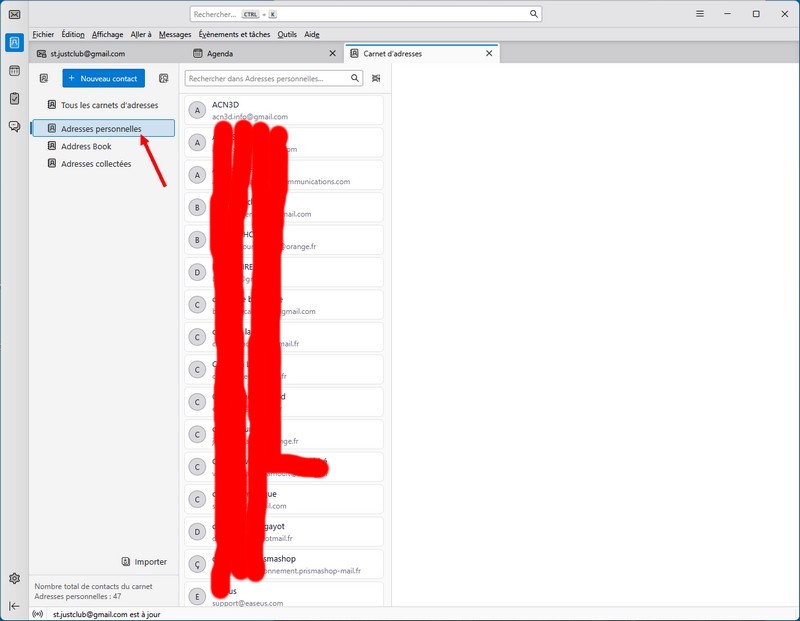Close the Agenda tab
Screen dimensions: 800x621
(333, 53)
